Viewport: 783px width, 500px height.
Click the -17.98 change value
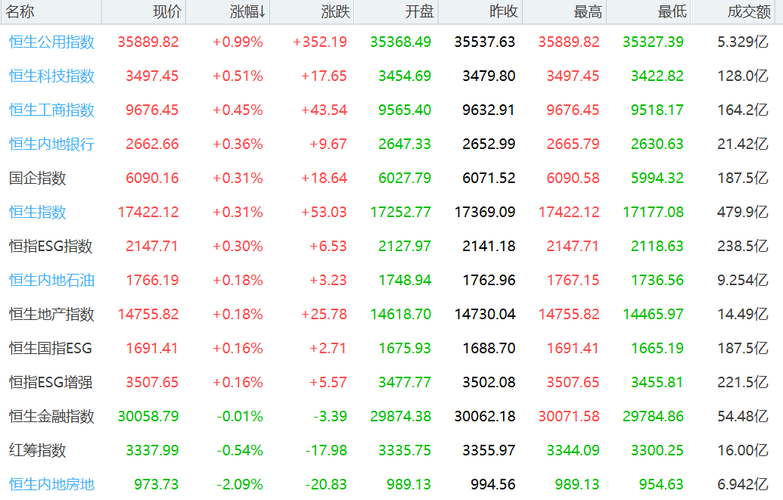pyautogui.click(x=326, y=450)
